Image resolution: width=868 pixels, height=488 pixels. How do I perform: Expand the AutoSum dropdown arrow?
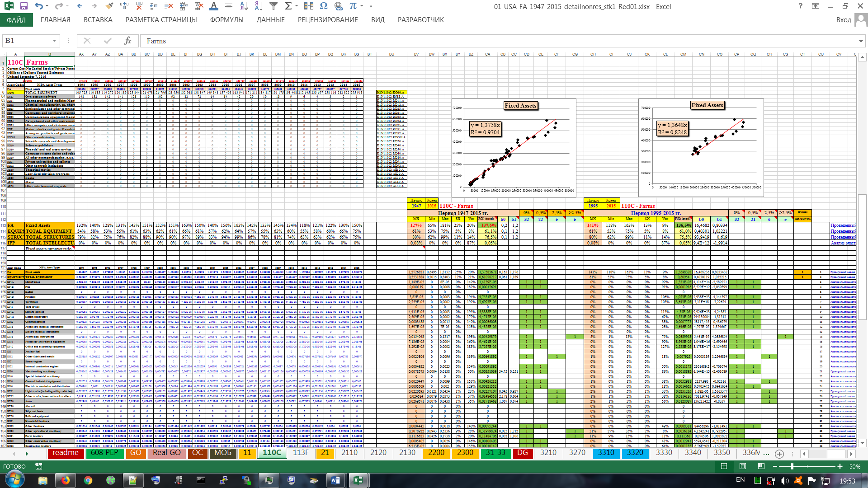297,6
